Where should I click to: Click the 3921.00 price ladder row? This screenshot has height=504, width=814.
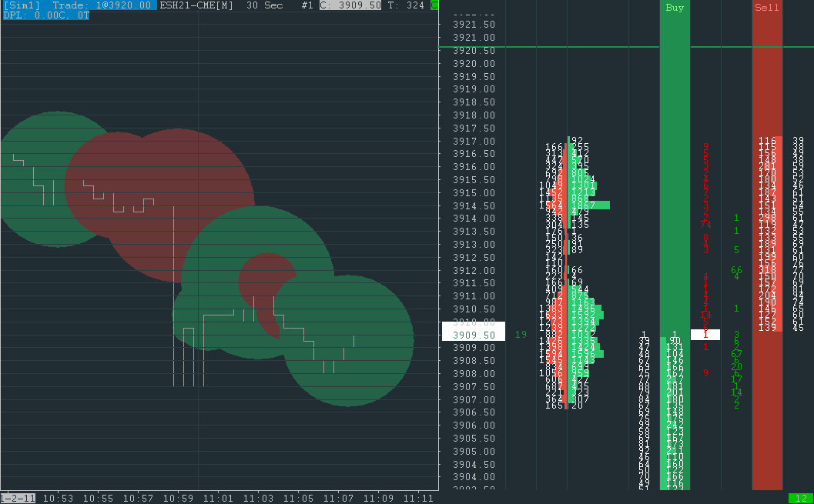pyautogui.click(x=474, y=38)
